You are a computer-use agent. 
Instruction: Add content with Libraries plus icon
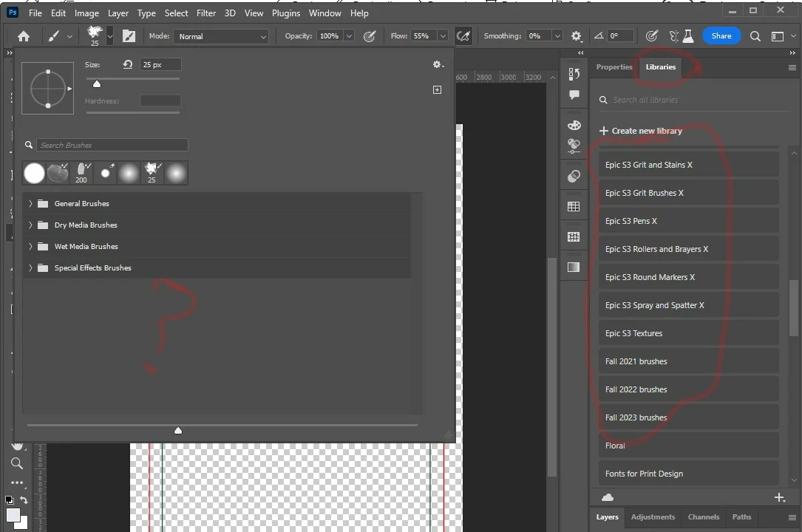(780, 497)
